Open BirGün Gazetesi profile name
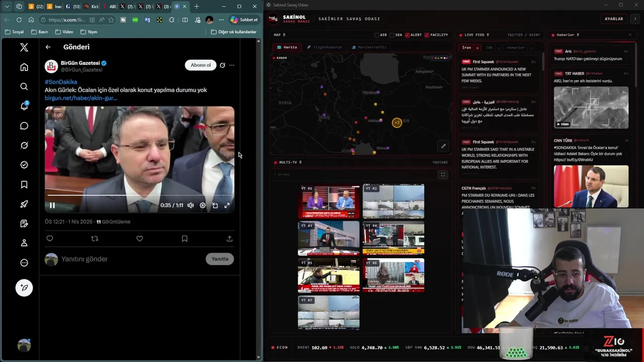Viewport: 644px width, 362px height. tap(80, 63)
